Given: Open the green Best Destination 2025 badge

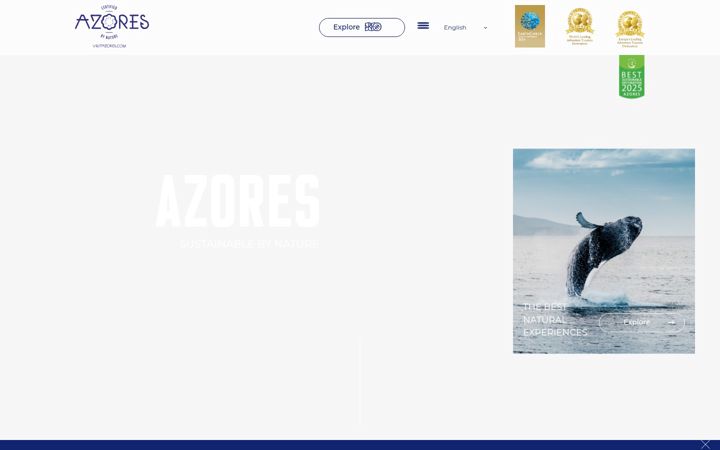Looking at the screenshot, I should [x=631, y=77].
